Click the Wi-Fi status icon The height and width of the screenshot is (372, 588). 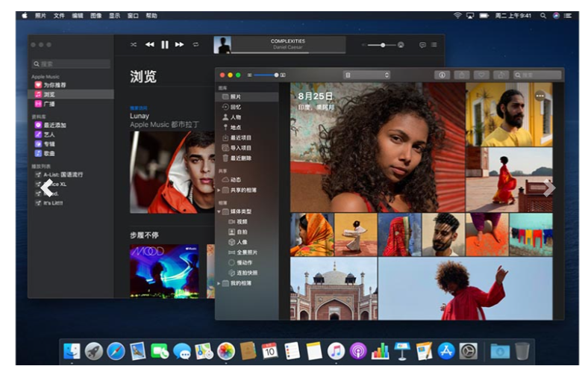coord(457,16)
